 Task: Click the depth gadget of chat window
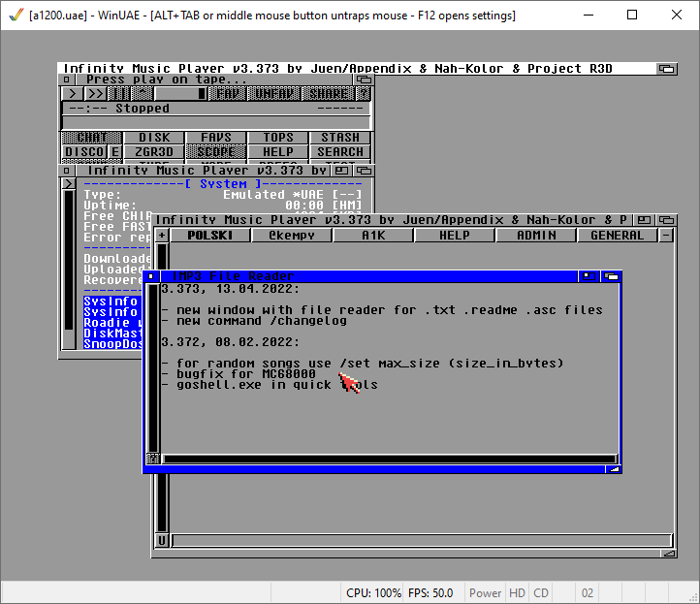[666, 220]
